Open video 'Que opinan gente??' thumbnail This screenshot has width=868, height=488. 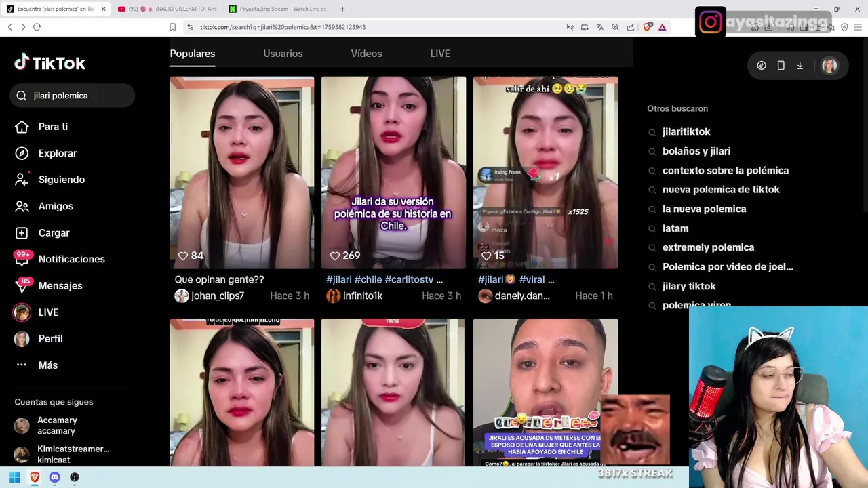242,172
